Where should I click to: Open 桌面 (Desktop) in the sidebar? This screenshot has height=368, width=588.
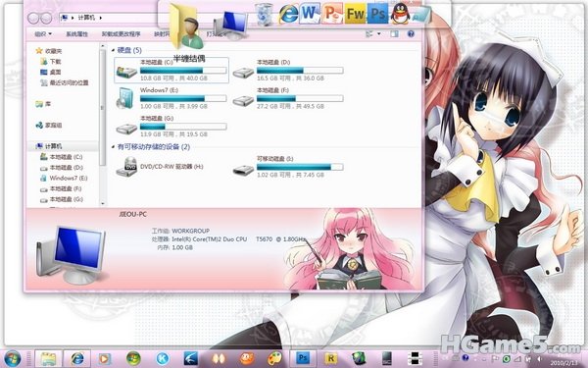(50, 72)
